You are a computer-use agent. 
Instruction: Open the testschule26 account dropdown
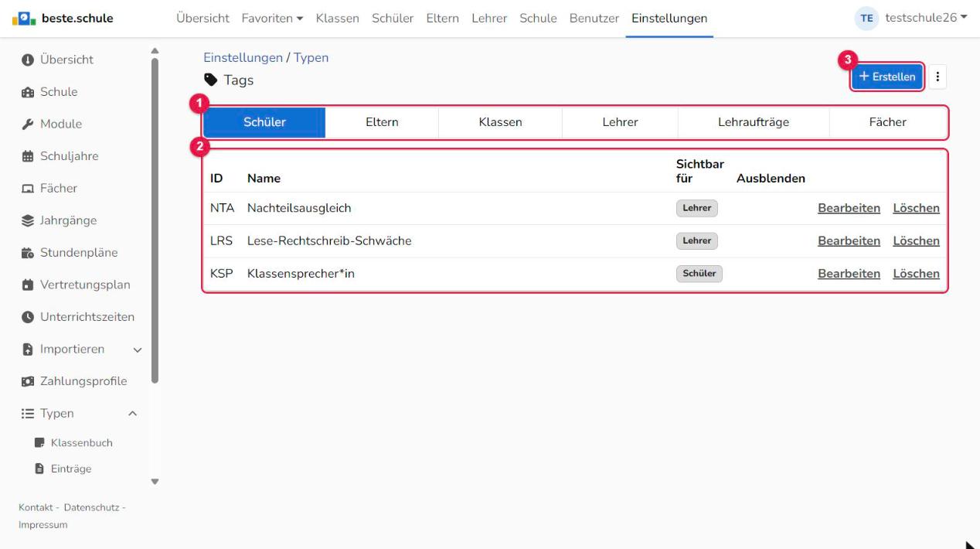pyautogui.click(x=926, y=19)
